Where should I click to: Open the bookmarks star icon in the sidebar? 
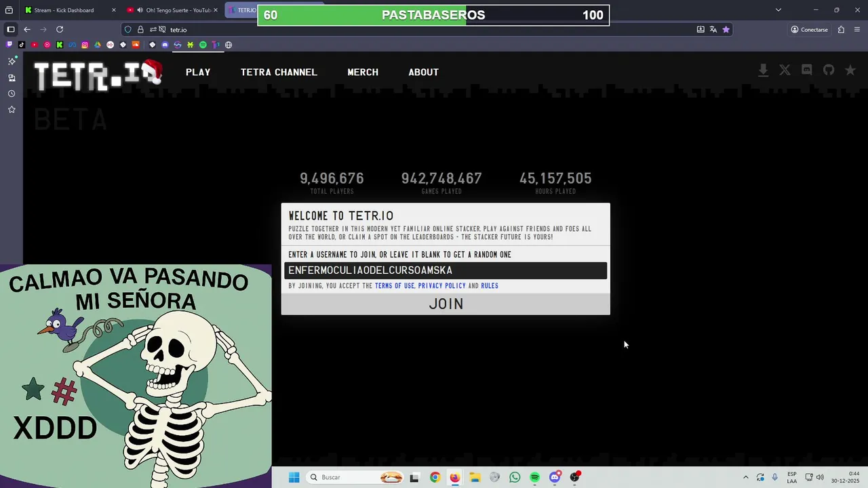tap(12, 109)
